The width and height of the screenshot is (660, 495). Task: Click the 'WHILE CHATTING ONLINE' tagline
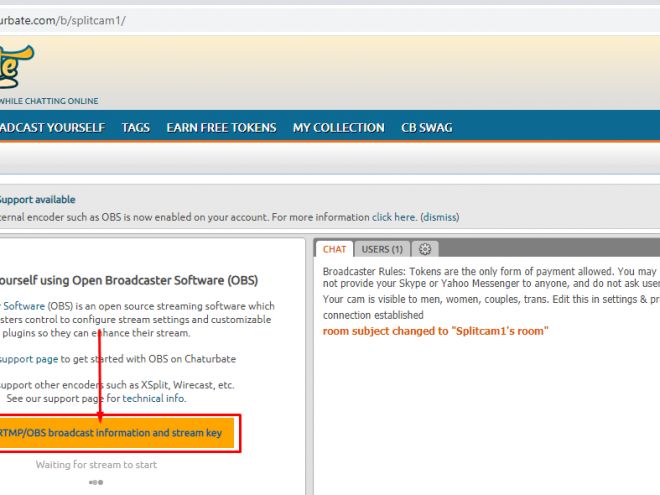(x=49, y=101)
